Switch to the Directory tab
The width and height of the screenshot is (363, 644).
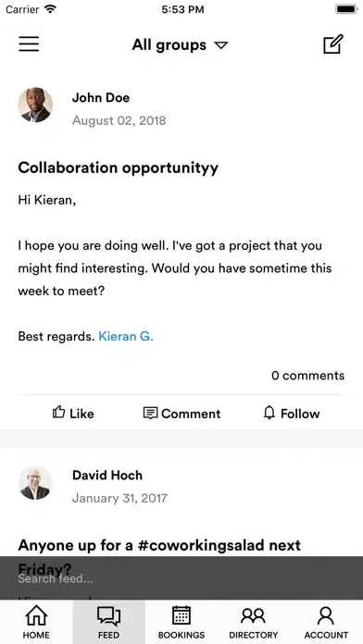(x=254, y=622)
